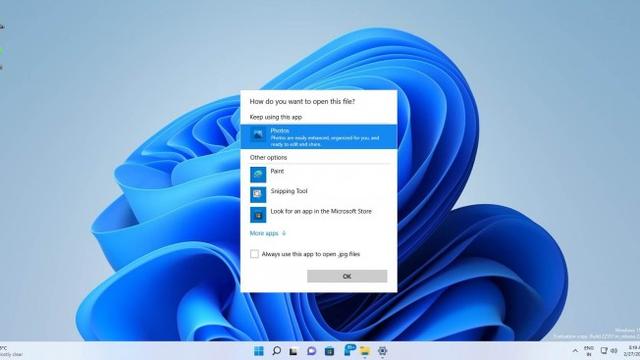Select the Photos app option

coord(318,137)
